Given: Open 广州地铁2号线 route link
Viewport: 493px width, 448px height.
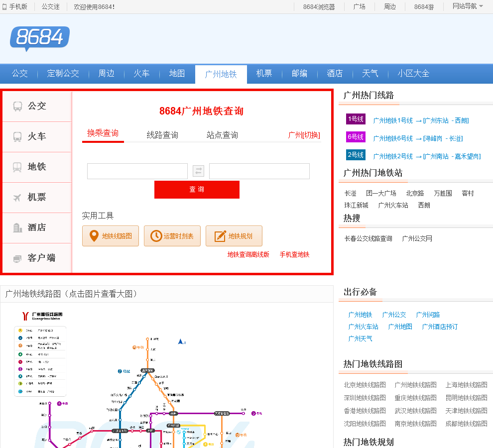Looking at the screenshot, I should 427,157.
